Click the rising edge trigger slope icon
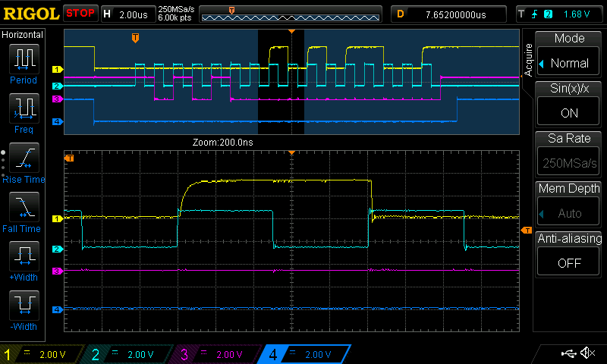Screen dimensions: 607x364 [535, 14]
